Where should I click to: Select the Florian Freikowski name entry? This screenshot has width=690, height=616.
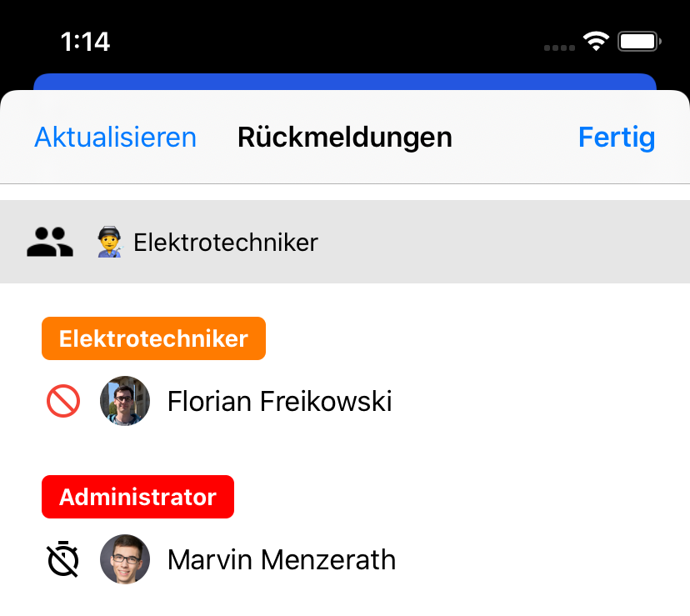279,402
